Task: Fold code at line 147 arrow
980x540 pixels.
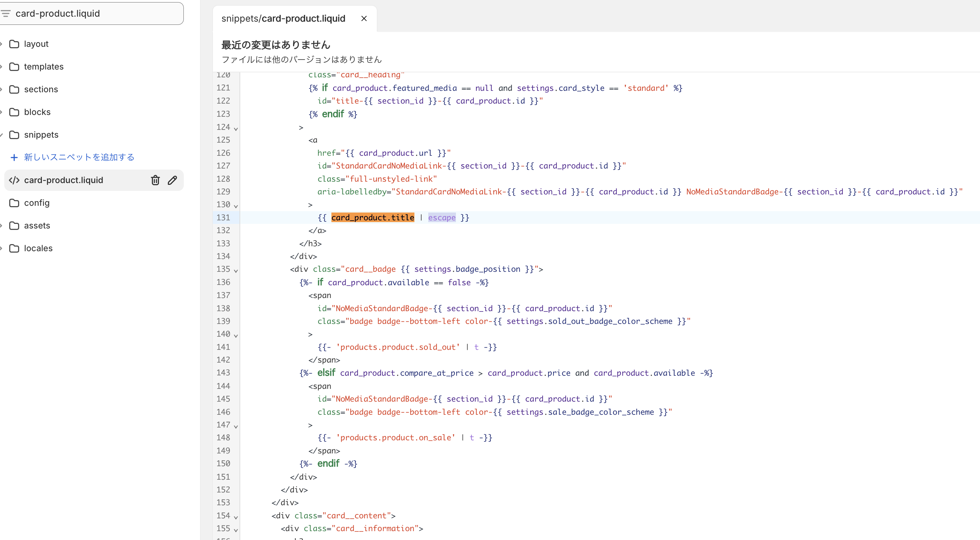Action: pyautogui.click(x=236, y=426)
